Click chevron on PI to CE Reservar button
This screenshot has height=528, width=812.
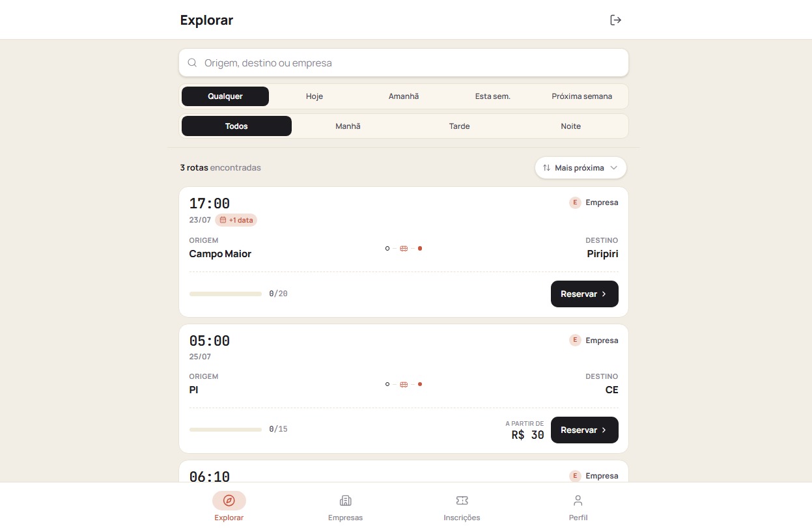click(604, 430)
